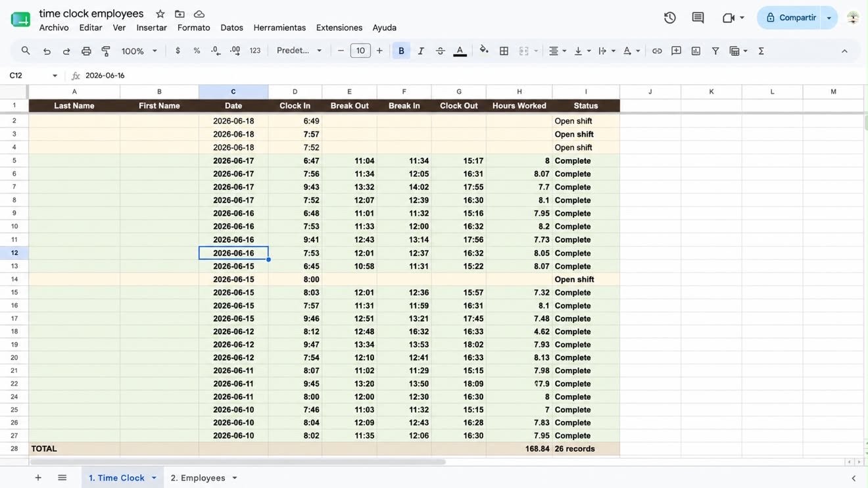868x488 pixels.
Task: Click the search menus magnifier icon
Action: (x=26, y=51)
